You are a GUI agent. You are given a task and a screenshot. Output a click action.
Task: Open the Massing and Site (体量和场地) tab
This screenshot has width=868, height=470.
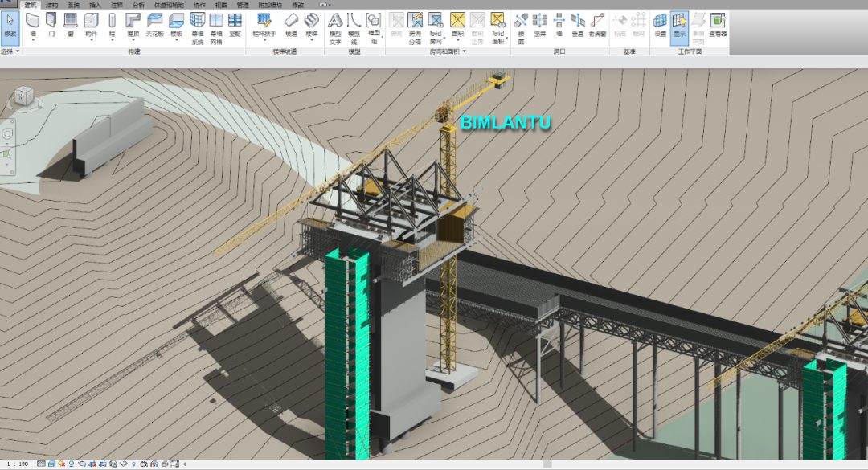[169, 5]
